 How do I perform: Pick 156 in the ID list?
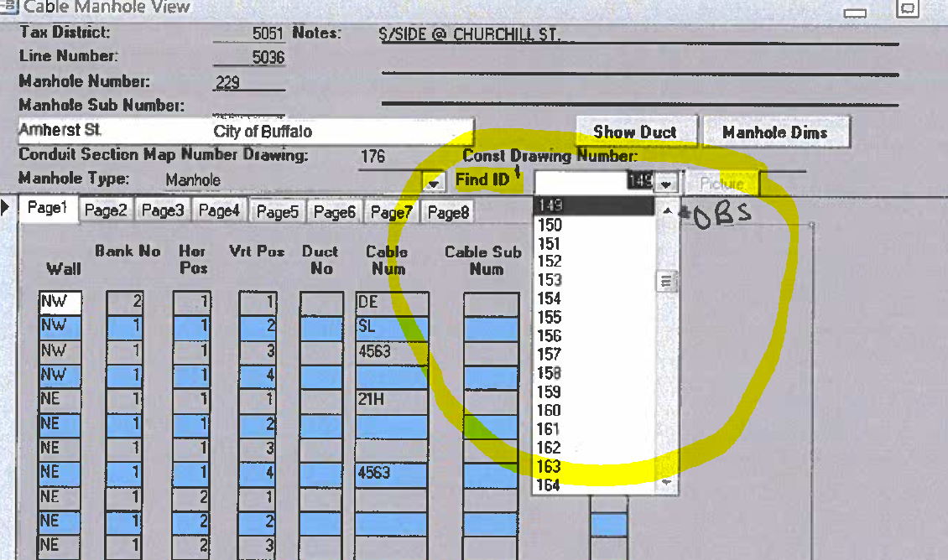pos(594,336)
